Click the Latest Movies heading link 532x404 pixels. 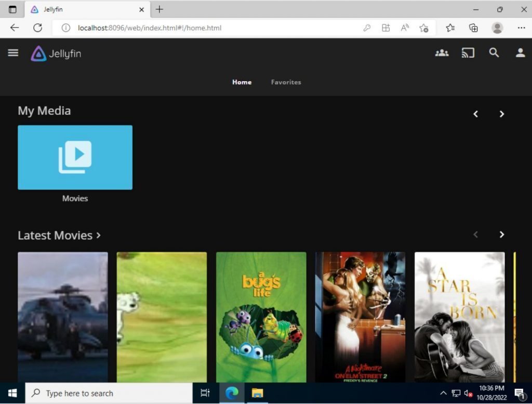[55, 235]
